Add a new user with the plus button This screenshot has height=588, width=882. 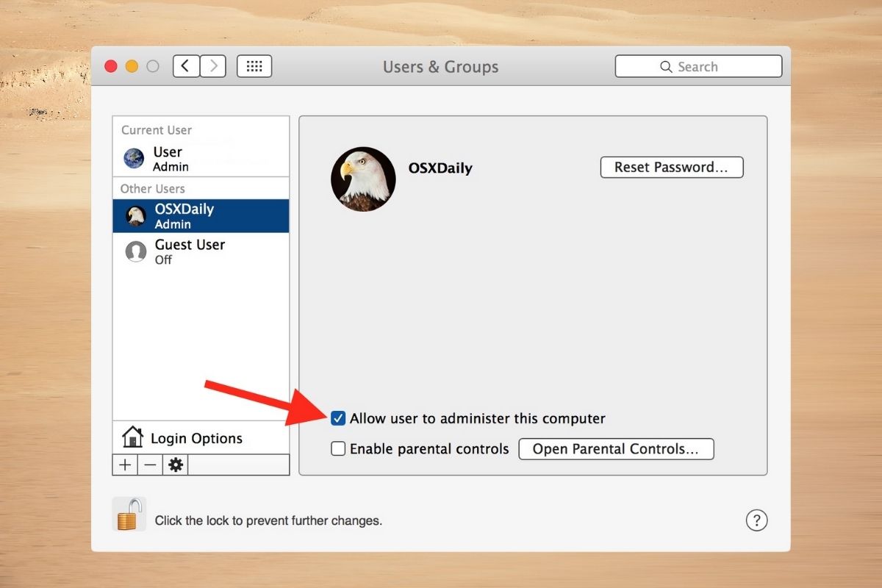[125, 465]
